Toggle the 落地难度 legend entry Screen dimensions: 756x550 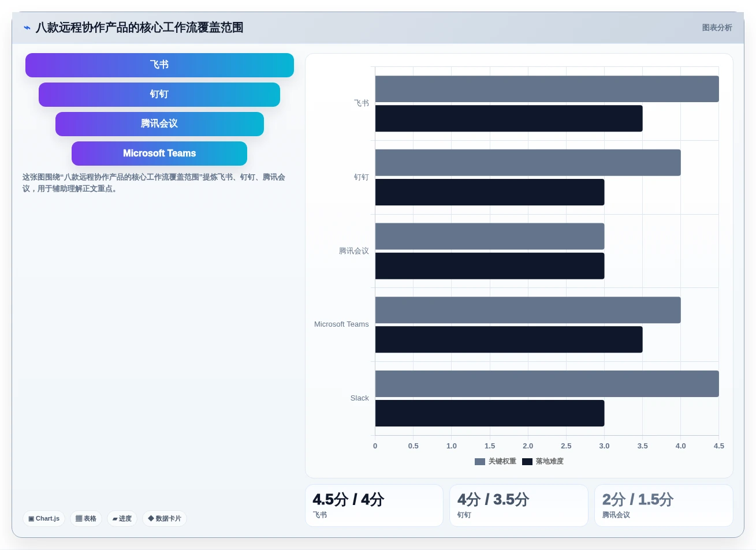(x=543, y=461)
